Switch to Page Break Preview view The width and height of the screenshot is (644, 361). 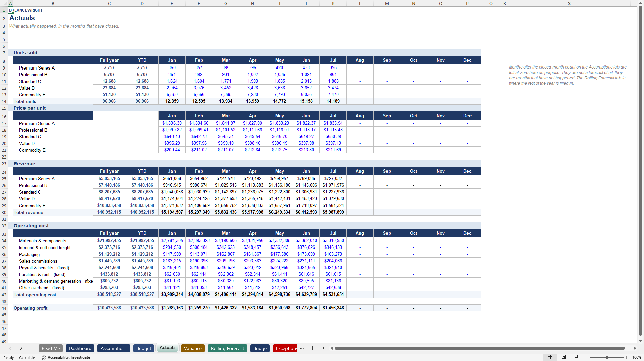[x=577, y=357]
